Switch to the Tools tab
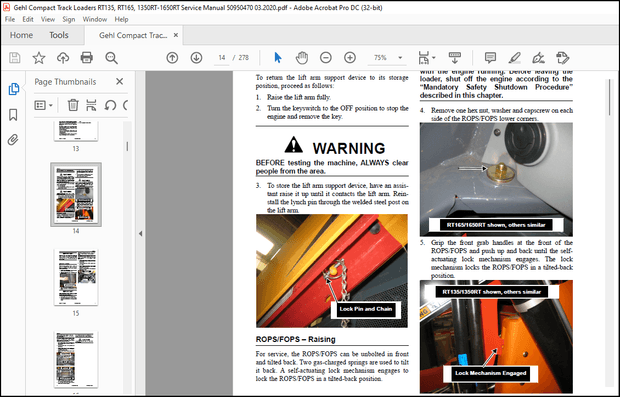 (x=59, y=35)
